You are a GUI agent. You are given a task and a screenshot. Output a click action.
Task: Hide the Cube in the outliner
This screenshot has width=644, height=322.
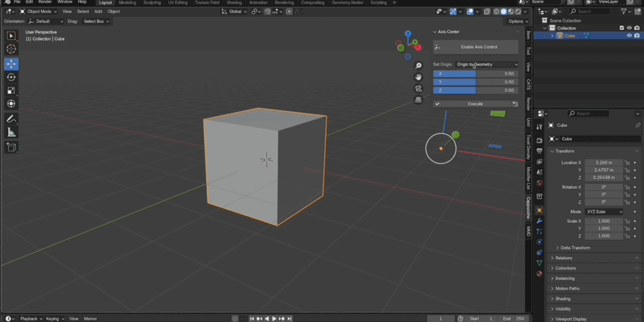point(630,35)
